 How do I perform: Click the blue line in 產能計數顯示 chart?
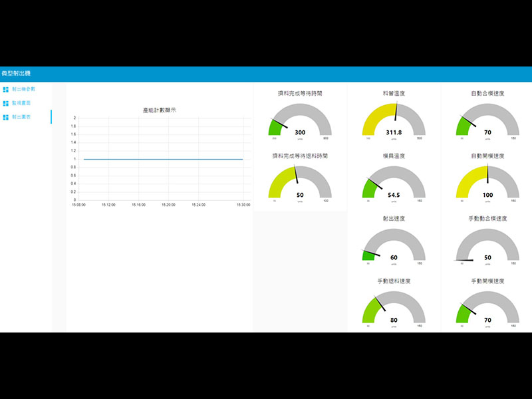163,159
